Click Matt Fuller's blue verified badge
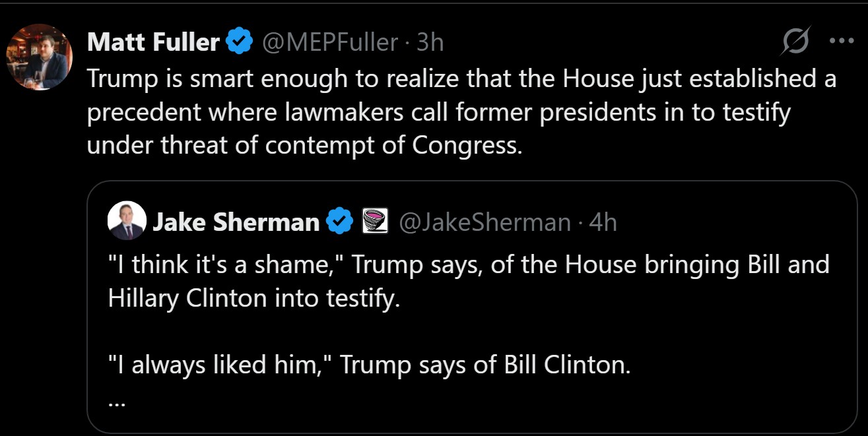The height and width of the screenshot is (436, 868). [x=240, y=43]
